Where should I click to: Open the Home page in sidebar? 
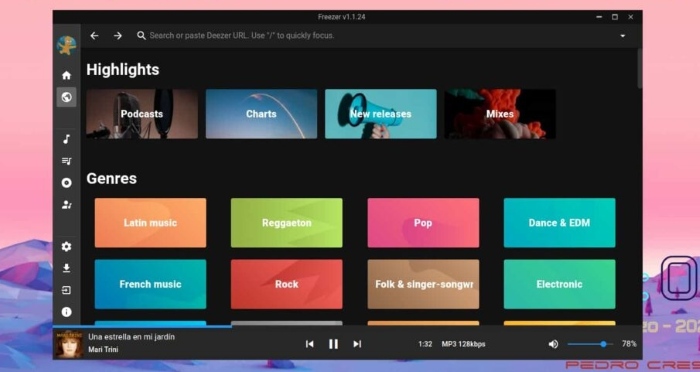67,75
